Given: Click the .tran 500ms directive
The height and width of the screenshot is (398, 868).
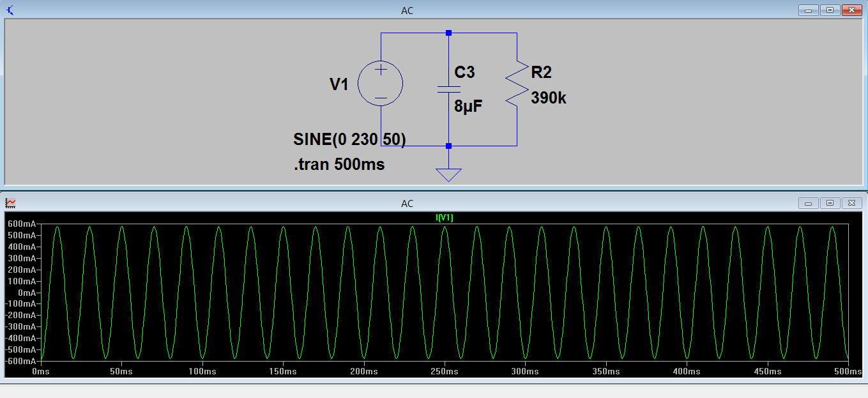Looking at the screenshot, I should 339,164.
